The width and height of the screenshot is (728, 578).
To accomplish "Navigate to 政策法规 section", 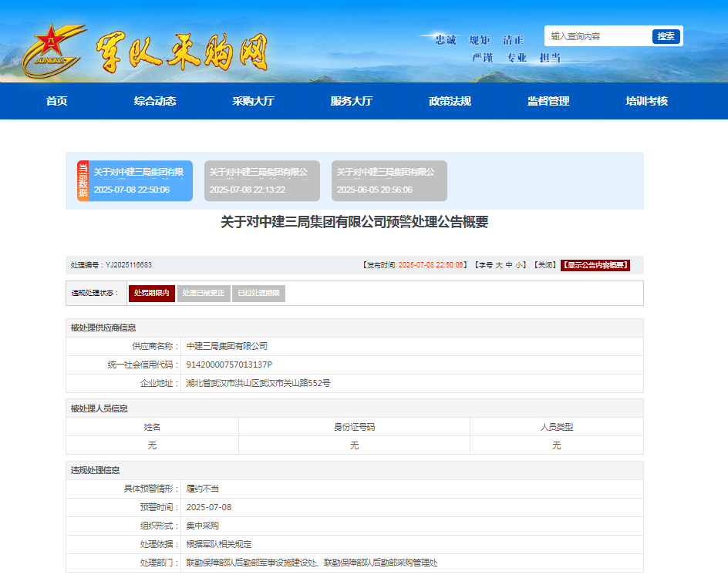I will 450,101.
